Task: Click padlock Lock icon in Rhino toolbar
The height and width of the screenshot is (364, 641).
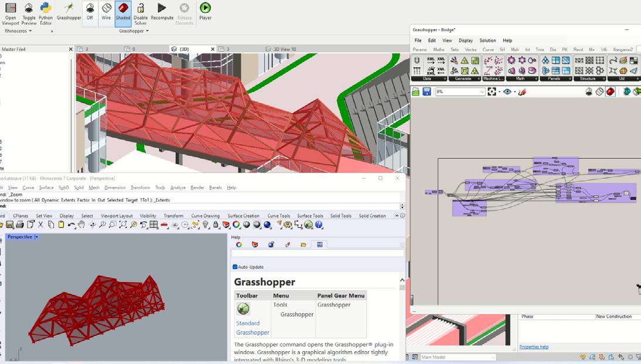Action: click(216, 224)
